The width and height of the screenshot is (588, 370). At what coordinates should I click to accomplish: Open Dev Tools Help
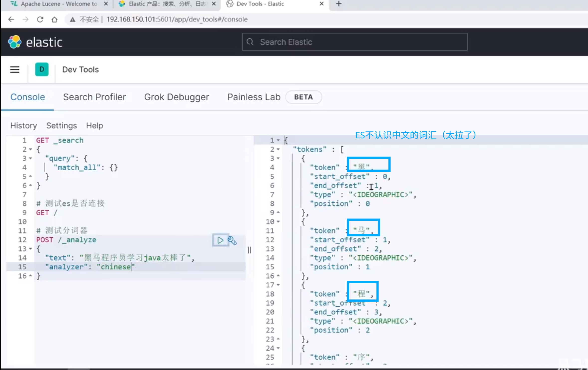point(95,126)
